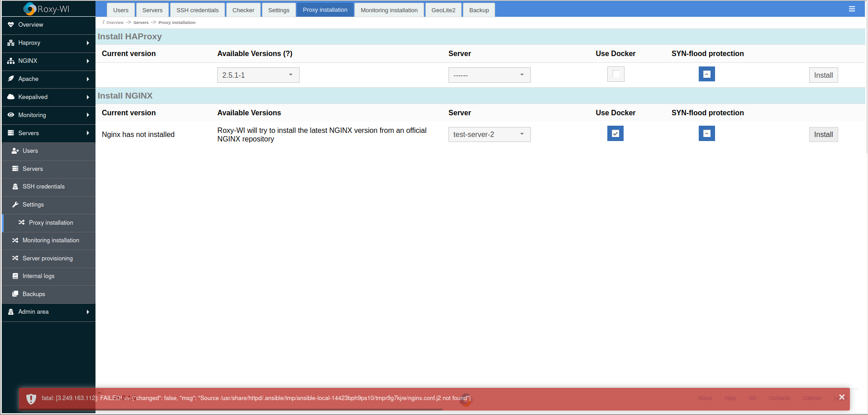Click Install button for NGINX
This screenshot has height=415, width=868.
(x=823, y=134)
